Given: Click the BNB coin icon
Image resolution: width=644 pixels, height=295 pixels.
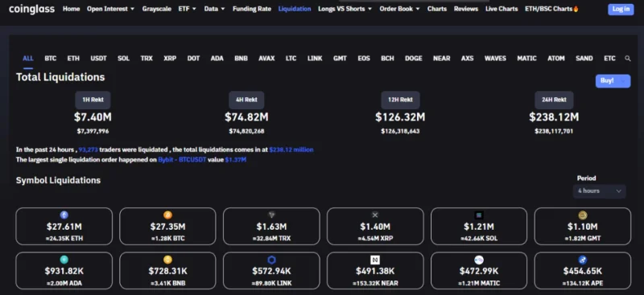Looking at the screenshot, I should (167, 260).
